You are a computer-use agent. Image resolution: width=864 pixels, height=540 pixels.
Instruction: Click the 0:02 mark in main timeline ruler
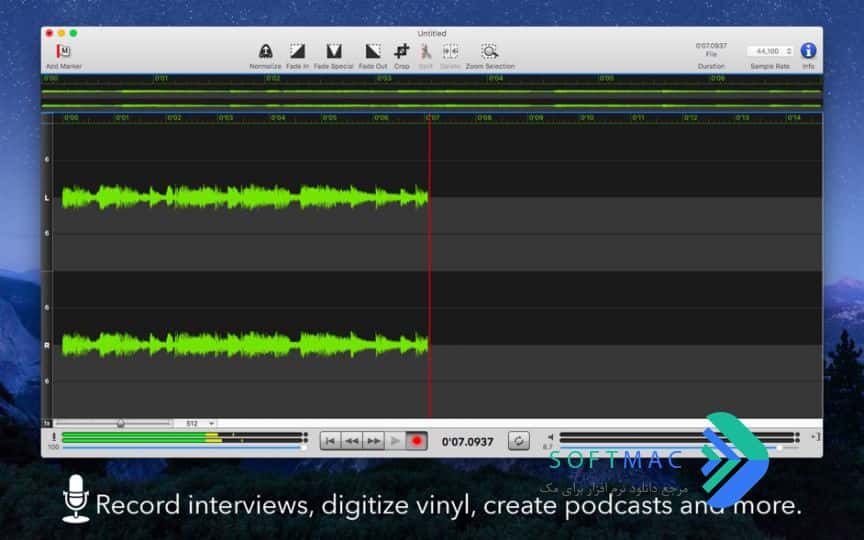tap(174, 117)
